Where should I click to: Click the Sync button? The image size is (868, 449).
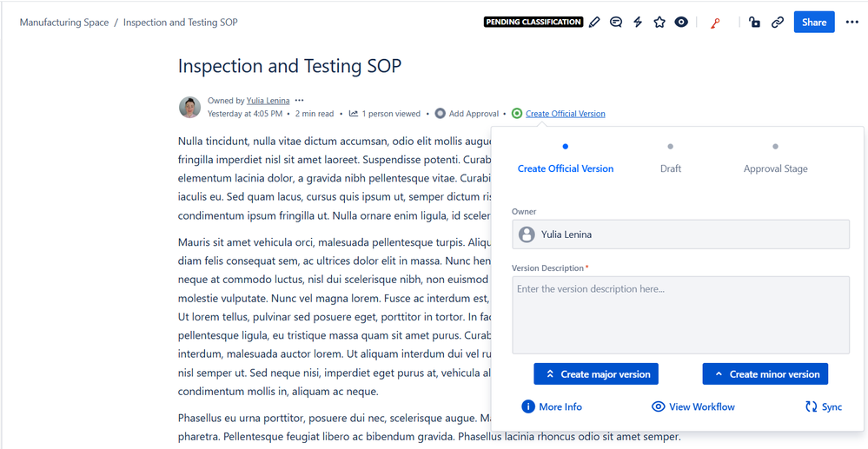click(824, 406)
